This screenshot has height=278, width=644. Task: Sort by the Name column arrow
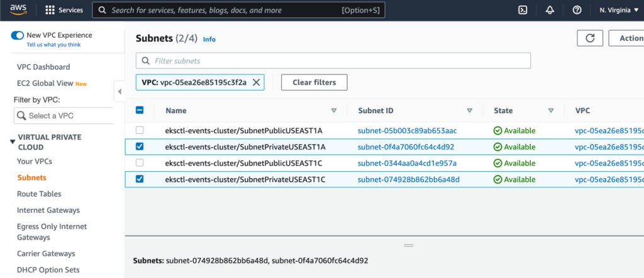(x=334, y=111)
